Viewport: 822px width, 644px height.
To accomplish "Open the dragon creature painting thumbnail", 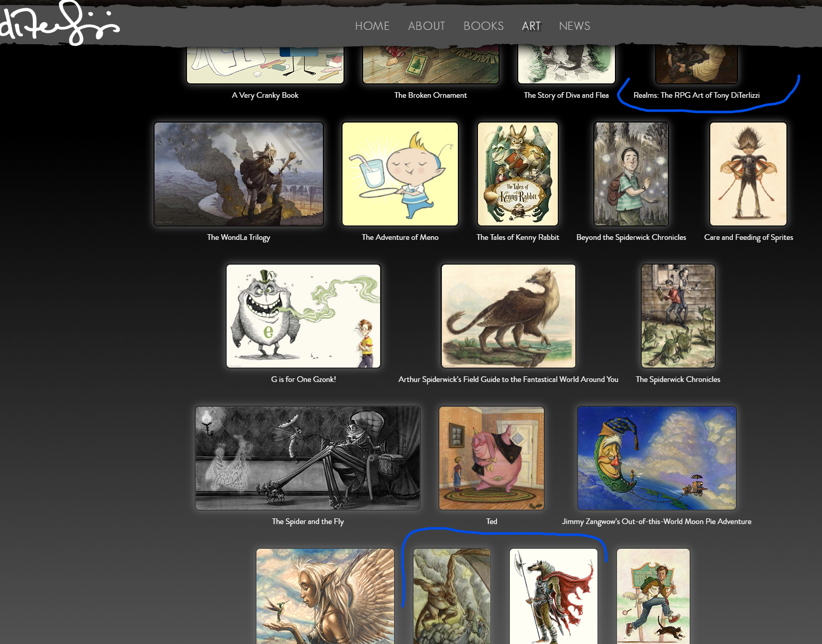I will (x=452, y=596).
